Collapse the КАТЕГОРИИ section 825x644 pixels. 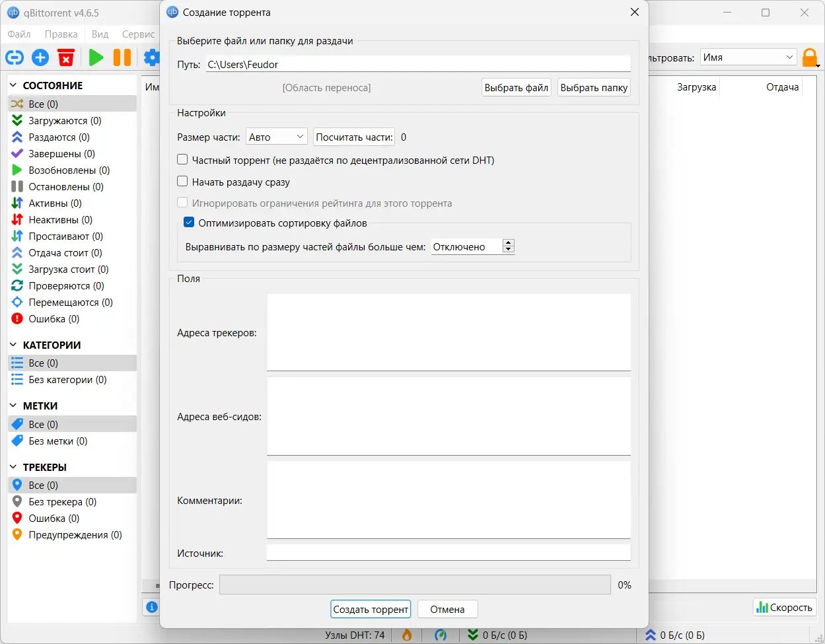tap(14, 345)
